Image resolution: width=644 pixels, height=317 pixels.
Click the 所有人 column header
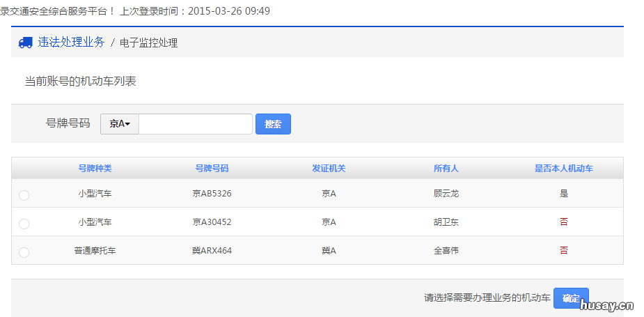point(446,169)
